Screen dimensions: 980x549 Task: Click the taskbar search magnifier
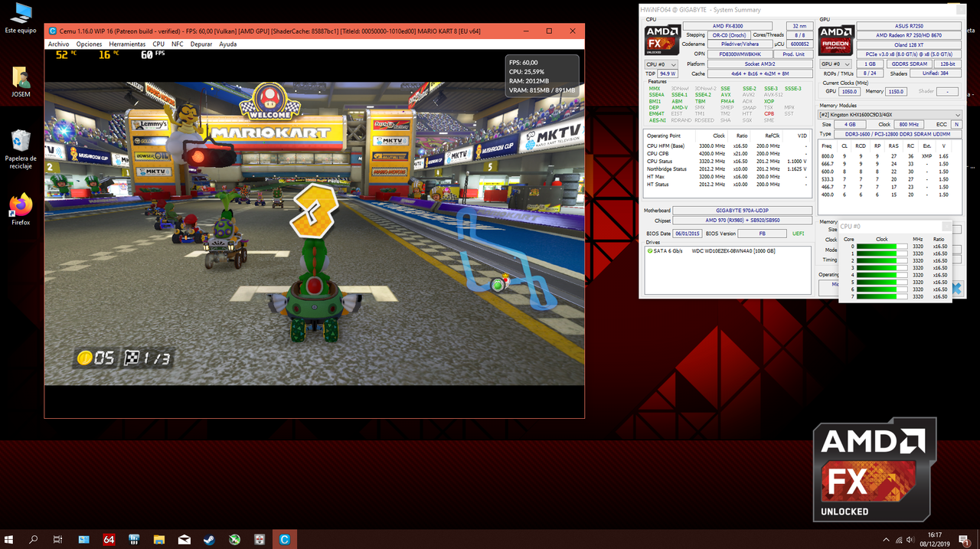tap(34, 539)
